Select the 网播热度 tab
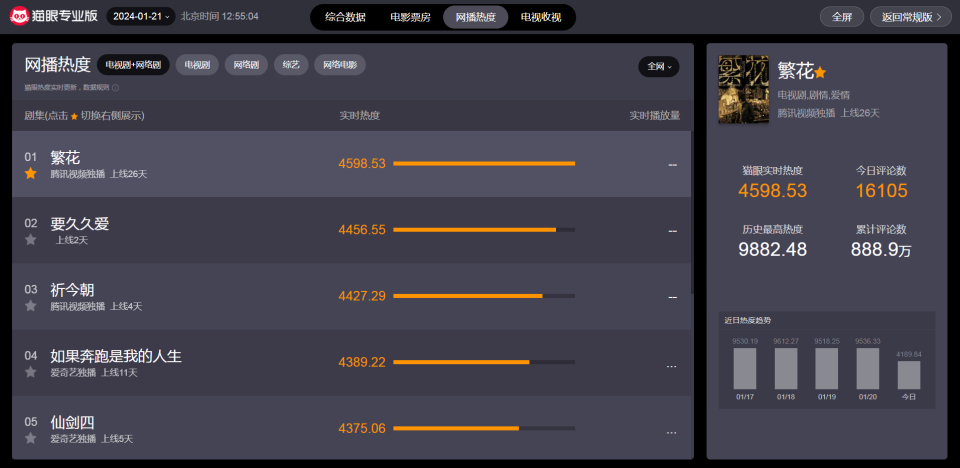Viewport: 960px width, 468px height. click(x=476, y=17)
